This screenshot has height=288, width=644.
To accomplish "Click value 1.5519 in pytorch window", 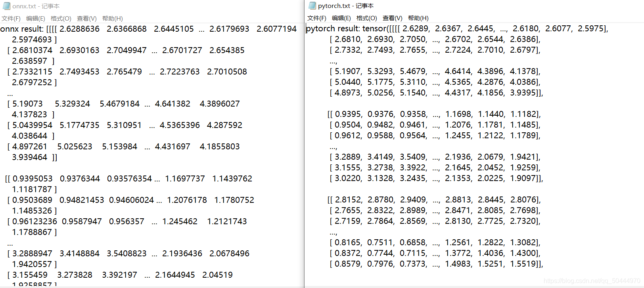I will coord(523,264).
